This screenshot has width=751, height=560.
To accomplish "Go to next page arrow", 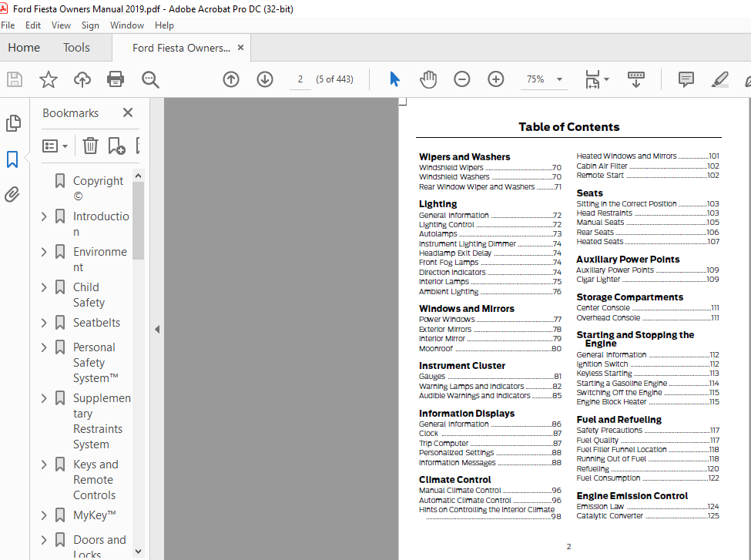I will tap(265, 79).
